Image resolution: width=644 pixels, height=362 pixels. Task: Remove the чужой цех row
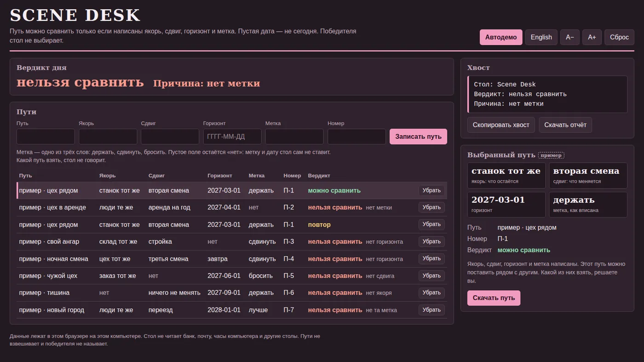click(x=431, y=276)
